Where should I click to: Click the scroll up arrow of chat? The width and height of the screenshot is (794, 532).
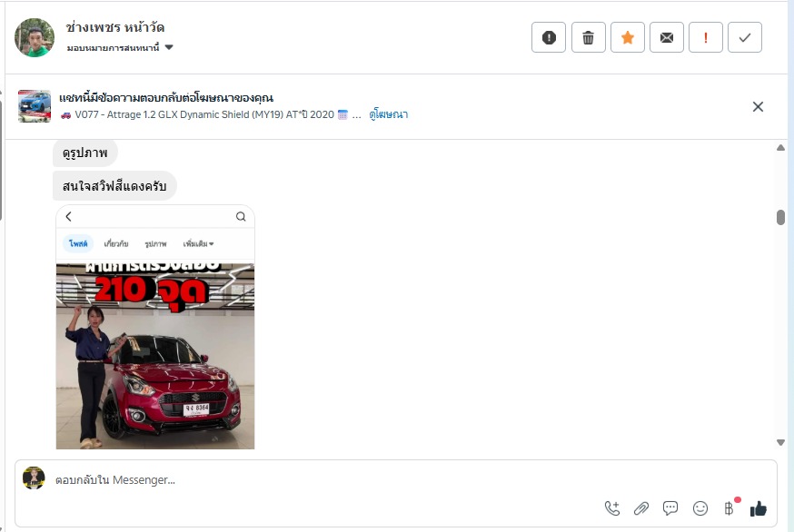780,148
